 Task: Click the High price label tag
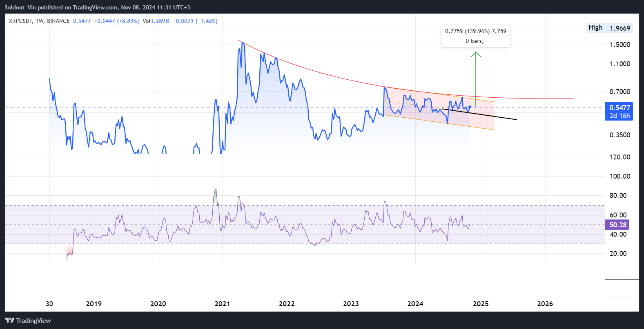coord(595,28)
